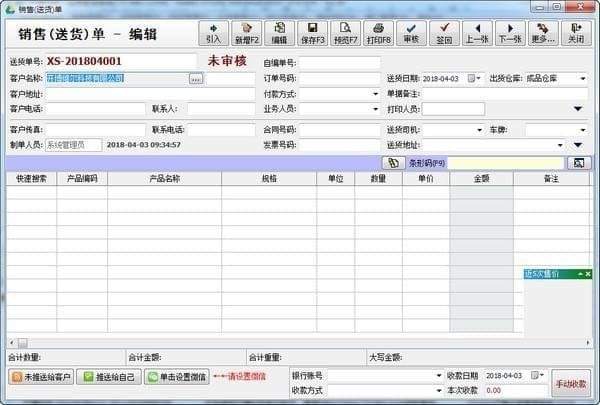The width and height of the screenshot is (600, 405).
Task: Create a new order with 新增F2
Action: (247, 33)
